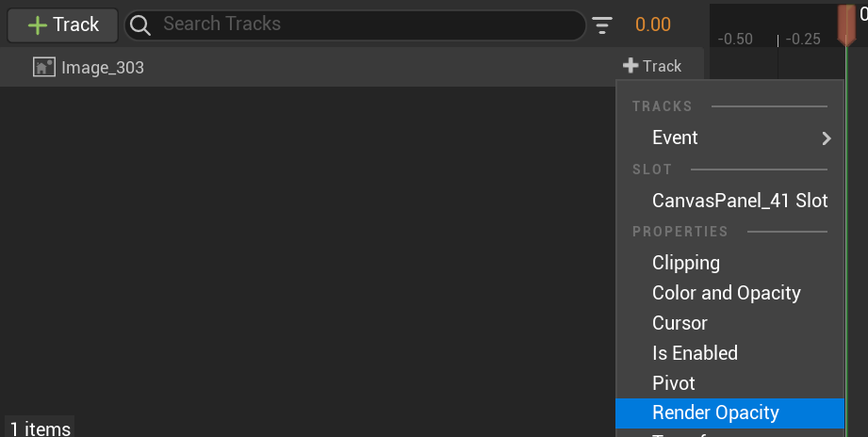Click the timeline ruler at -0.25
This screenshot has height=437, width=868.
click(802, 40)
